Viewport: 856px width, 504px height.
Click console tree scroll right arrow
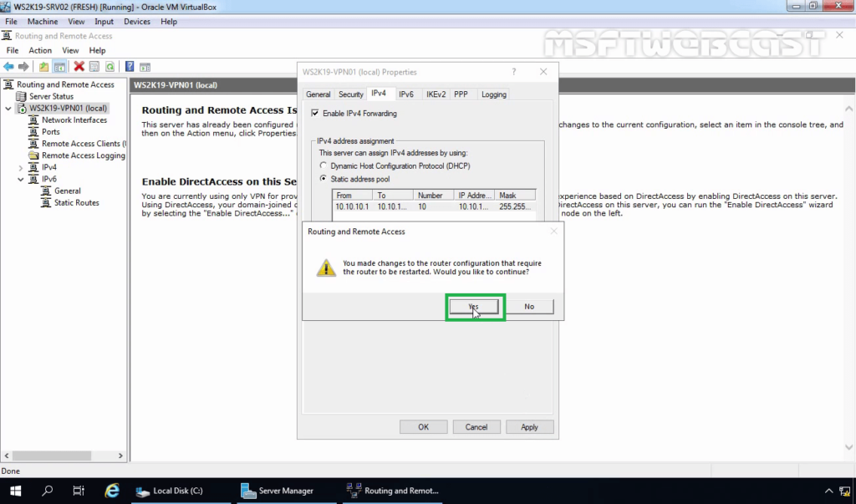click(x=120, y=456)
